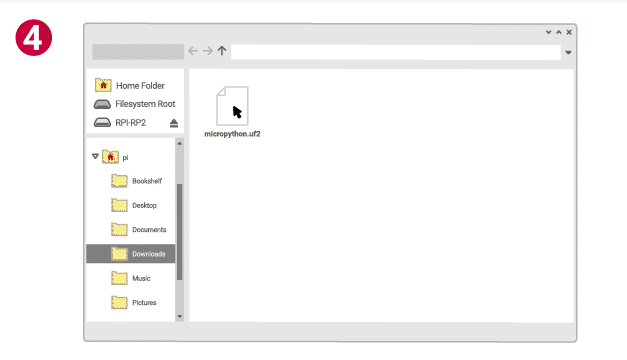Open the Music folder icon in tree
This screenshot has height=360, width=627.
click(119, 278)
